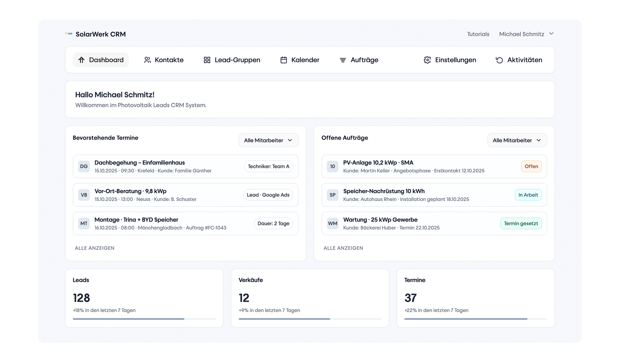Click Alle Anzeigen under Bevorstehende Termine
Image resolution: width=617 pixels, height=364 pixels.
click(x=95, y=248)
